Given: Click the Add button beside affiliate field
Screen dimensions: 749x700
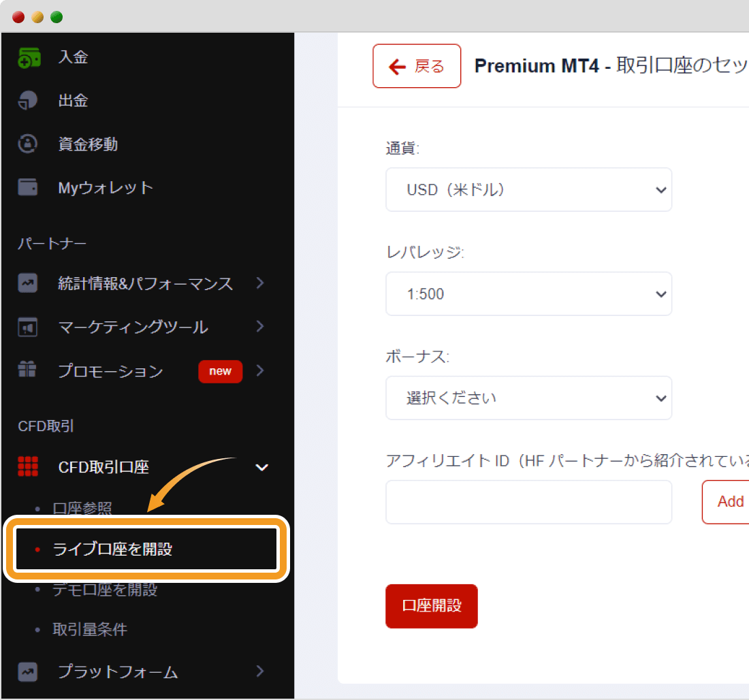Looking at the screenshot, I should click(726, 502).
